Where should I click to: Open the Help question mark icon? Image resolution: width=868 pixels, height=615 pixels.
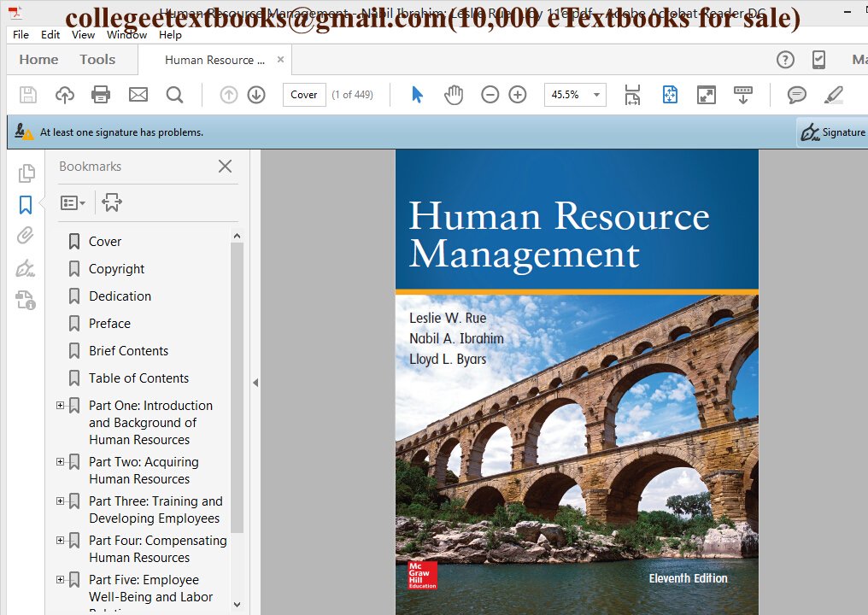pyautogui.click(x=785, y=59)
